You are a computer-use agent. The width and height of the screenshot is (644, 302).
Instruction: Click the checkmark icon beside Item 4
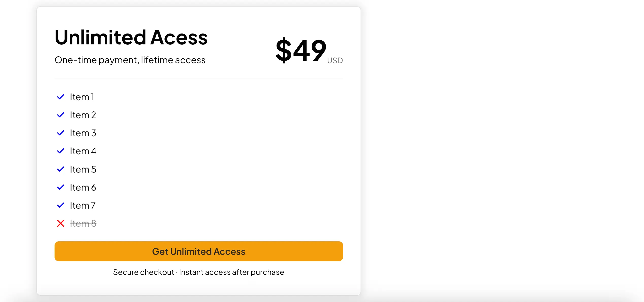[61, 151]
